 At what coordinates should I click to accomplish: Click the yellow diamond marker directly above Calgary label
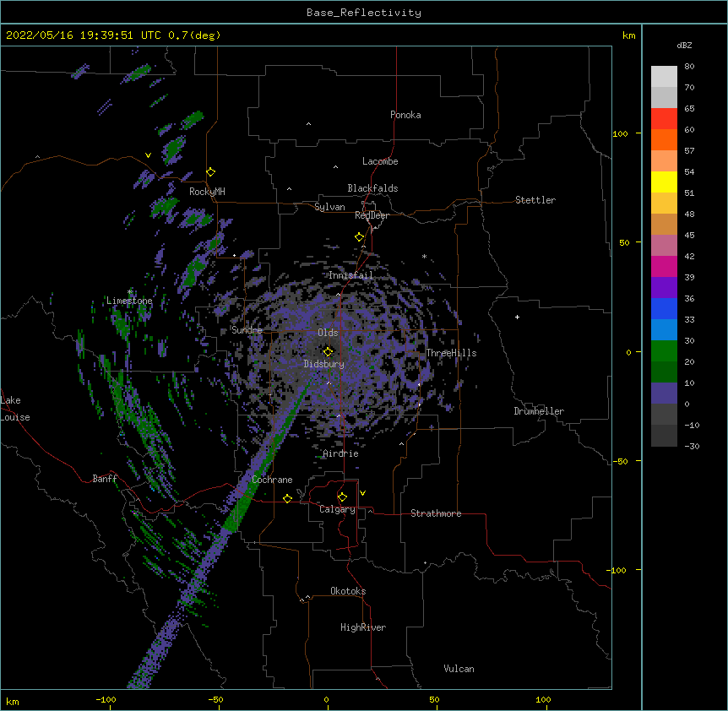coord(342,497)
